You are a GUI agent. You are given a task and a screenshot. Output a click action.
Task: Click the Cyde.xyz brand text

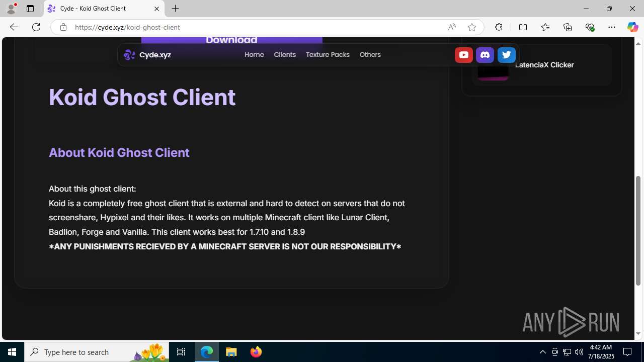click(155, 55)
